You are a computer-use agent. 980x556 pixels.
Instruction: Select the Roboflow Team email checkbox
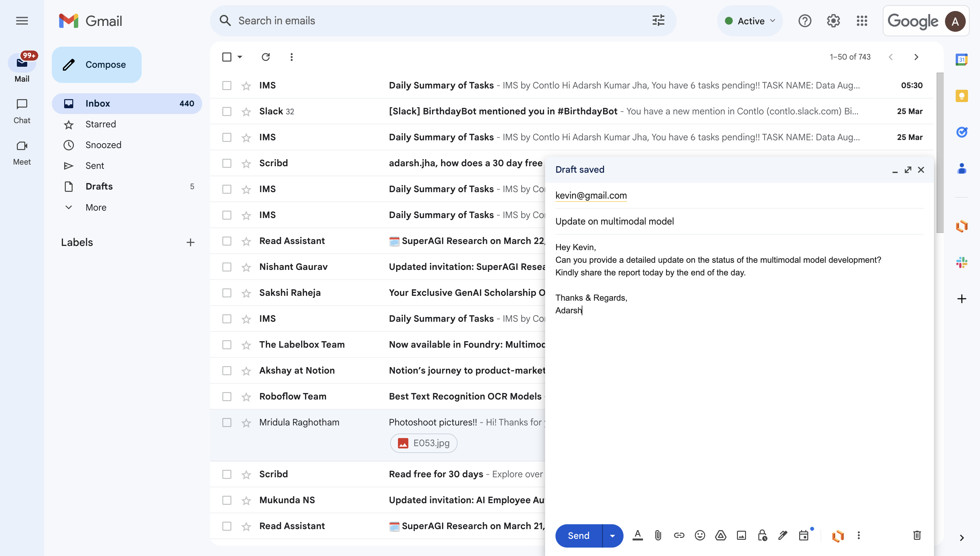click(227, 397)
